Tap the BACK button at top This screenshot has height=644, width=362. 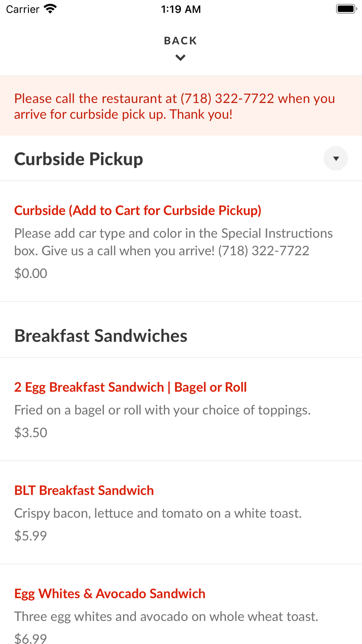click(180, 41)
